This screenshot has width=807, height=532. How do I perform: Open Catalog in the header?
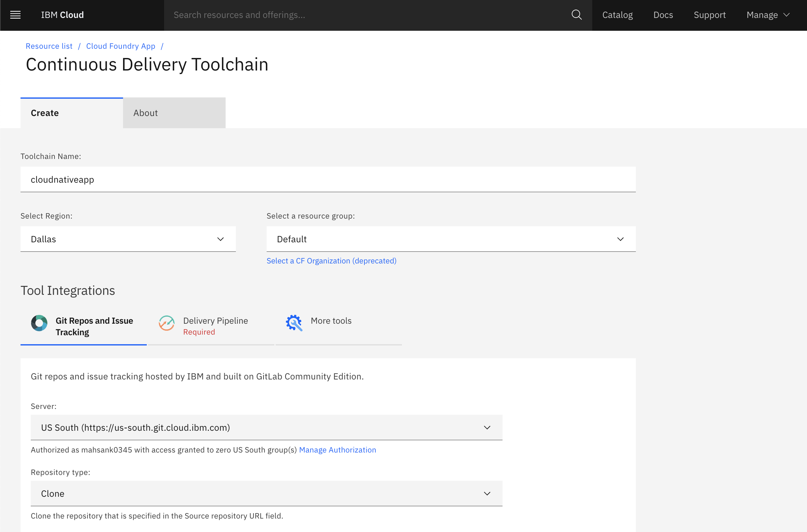(617, 15)
